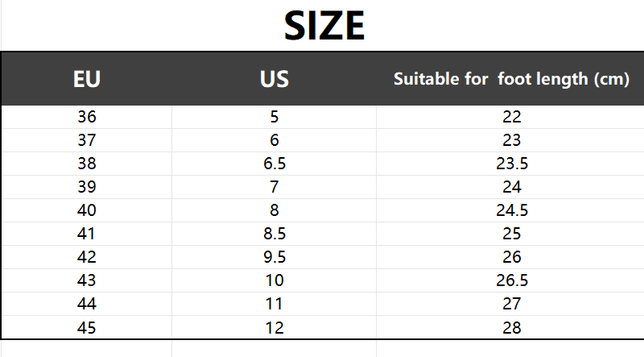Select the foot length 22 cell
The height and width of the screenshot is (357, 644).
tap(511, 117)
